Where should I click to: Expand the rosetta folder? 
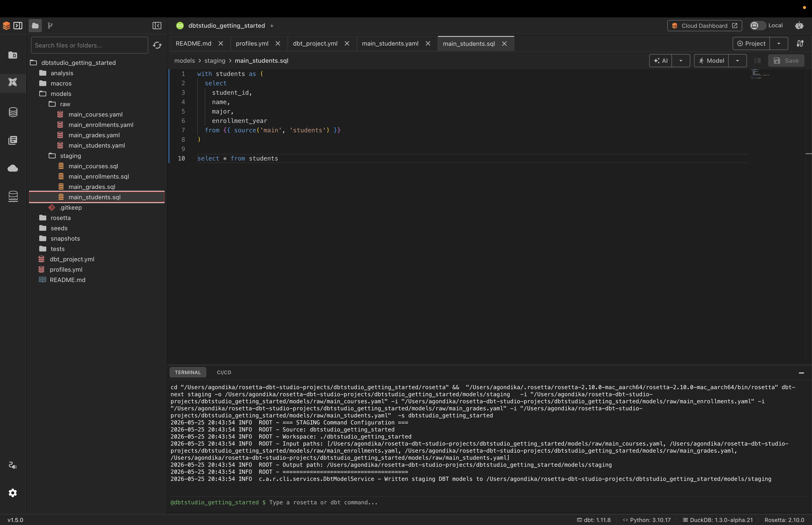60,218
